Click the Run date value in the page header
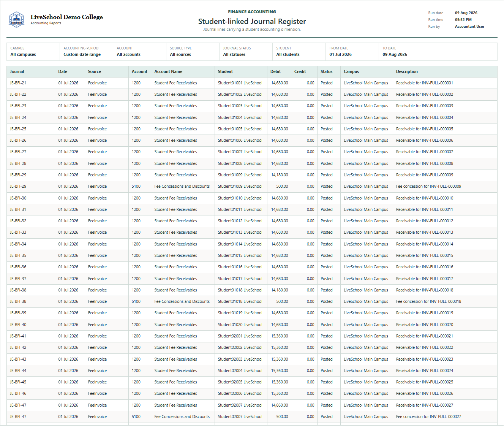504x426 pixels. 466,13
